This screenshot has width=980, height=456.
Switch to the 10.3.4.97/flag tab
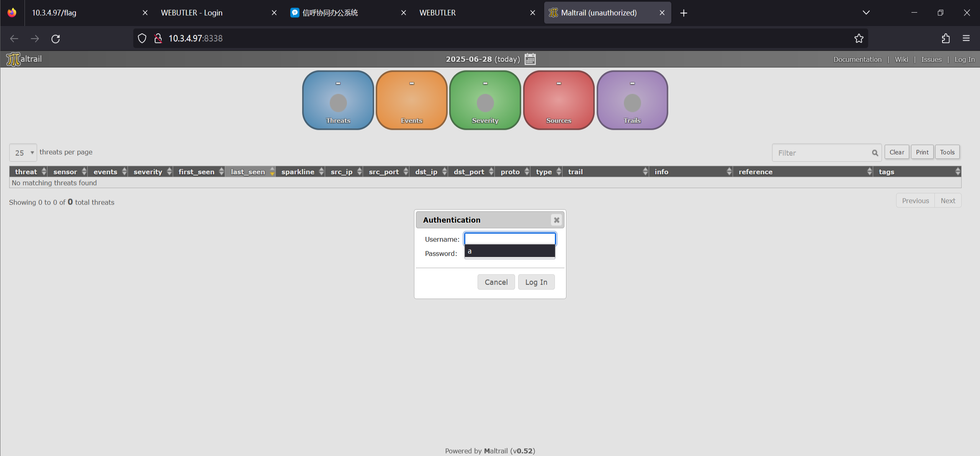tap(54, 13)
